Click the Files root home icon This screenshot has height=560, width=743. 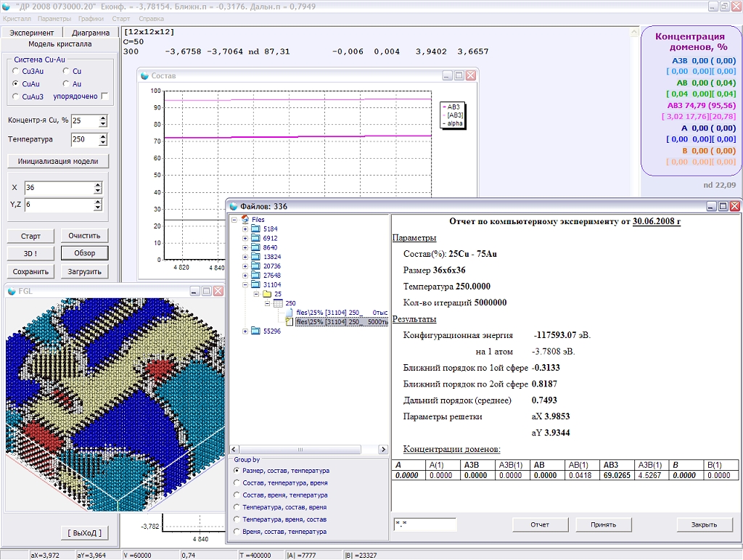(245, 219)
